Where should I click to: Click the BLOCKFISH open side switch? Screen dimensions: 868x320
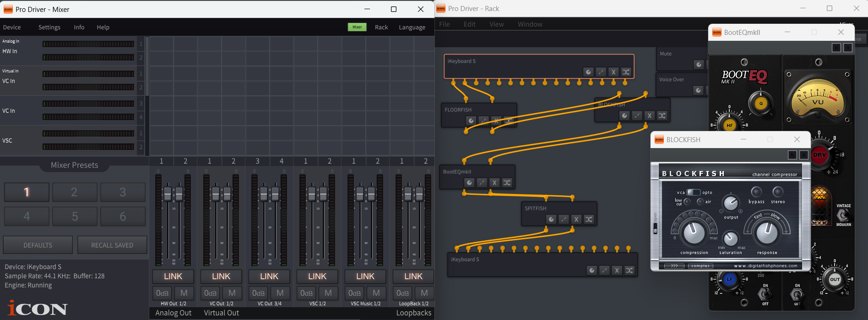coord(655,229)
